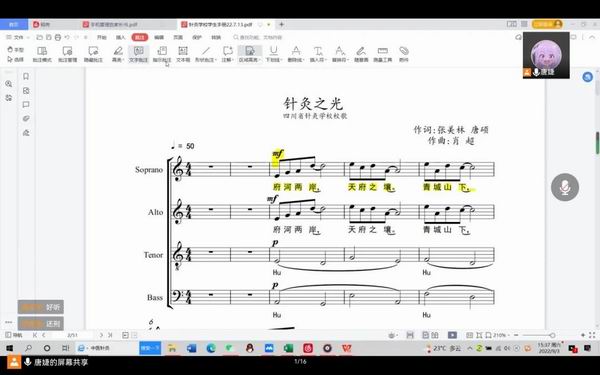Switch to the 开始 ribbon tab
The image size is (600, 375).
101,38
